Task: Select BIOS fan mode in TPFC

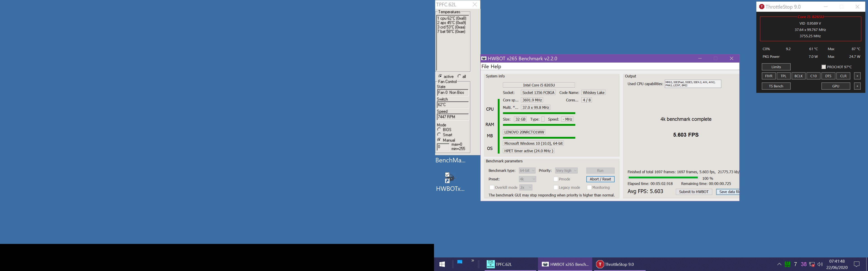Action: [x=439, y=130]
